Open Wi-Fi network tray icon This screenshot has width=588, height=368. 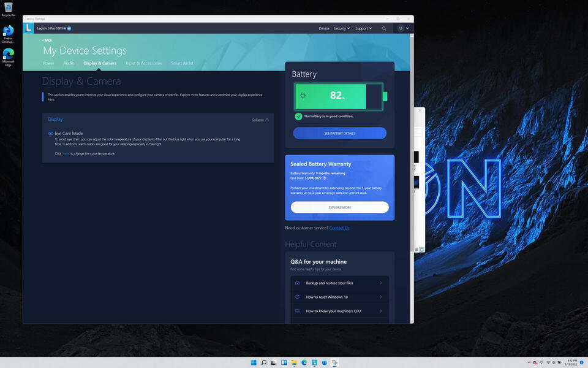548,362
